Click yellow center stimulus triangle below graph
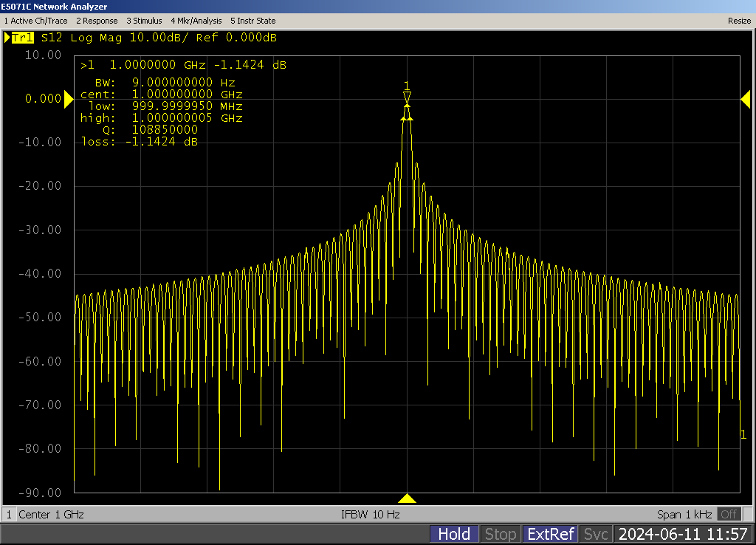The image size is (756, 545). tap(407, 498)
